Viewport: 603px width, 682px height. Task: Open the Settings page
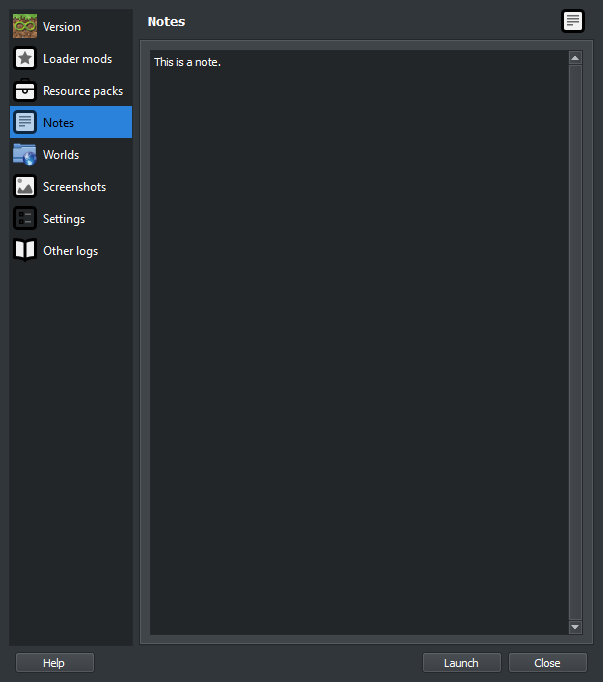[71, 218]
